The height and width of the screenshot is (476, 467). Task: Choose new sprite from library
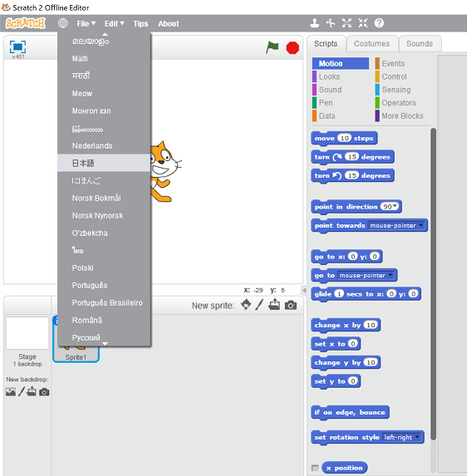click(x=246, y=305)
